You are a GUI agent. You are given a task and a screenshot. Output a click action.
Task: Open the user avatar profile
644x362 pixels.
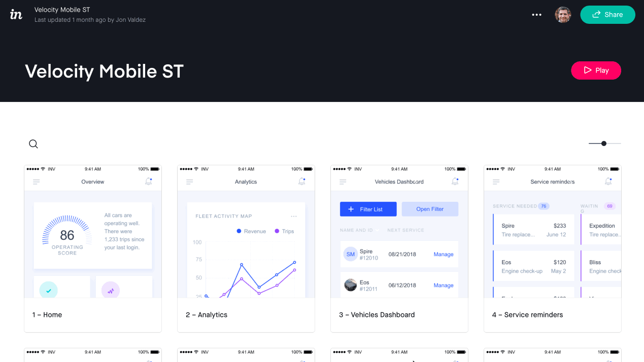point(563,15)
